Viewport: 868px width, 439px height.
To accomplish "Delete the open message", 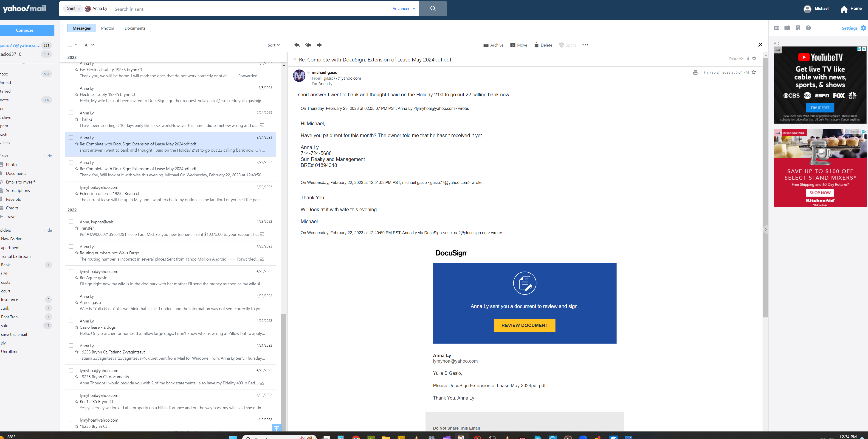I will click(x=543, y=45).
